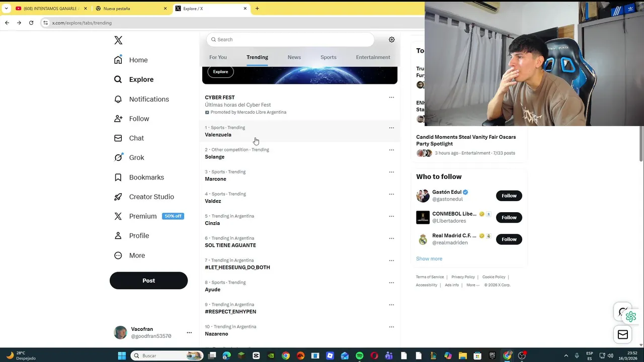The width and height of the screenshot is (644, 362).
Task: Open the Follow page in sidebar
Action: [132, 119]
